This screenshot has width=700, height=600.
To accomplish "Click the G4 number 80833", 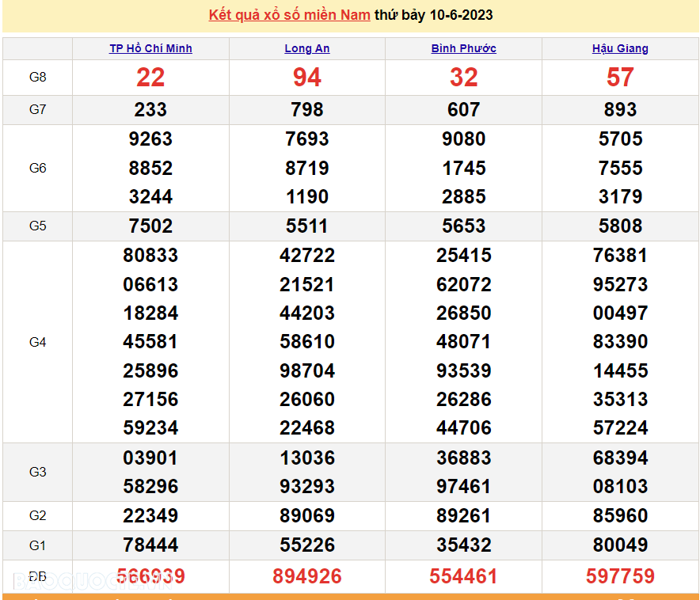I will (150, 256).
